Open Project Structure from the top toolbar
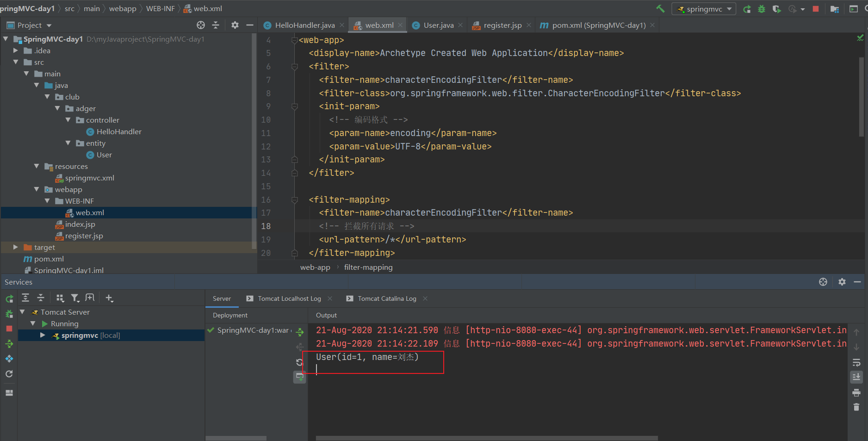 (835, 9)
